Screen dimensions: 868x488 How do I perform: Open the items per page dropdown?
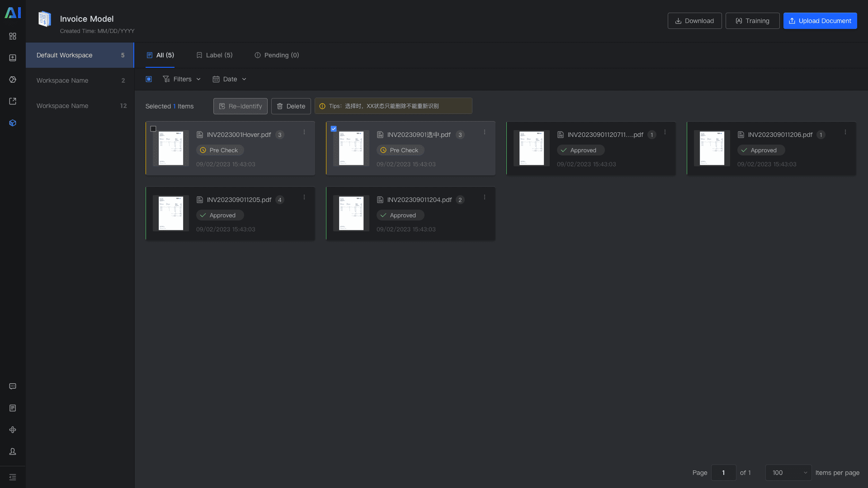click(788, 473)
